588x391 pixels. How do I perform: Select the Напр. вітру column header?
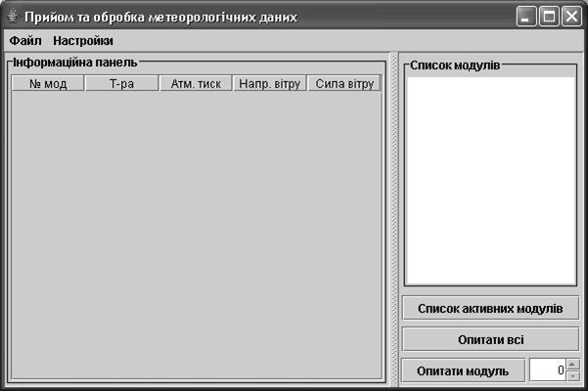[270, 84]
